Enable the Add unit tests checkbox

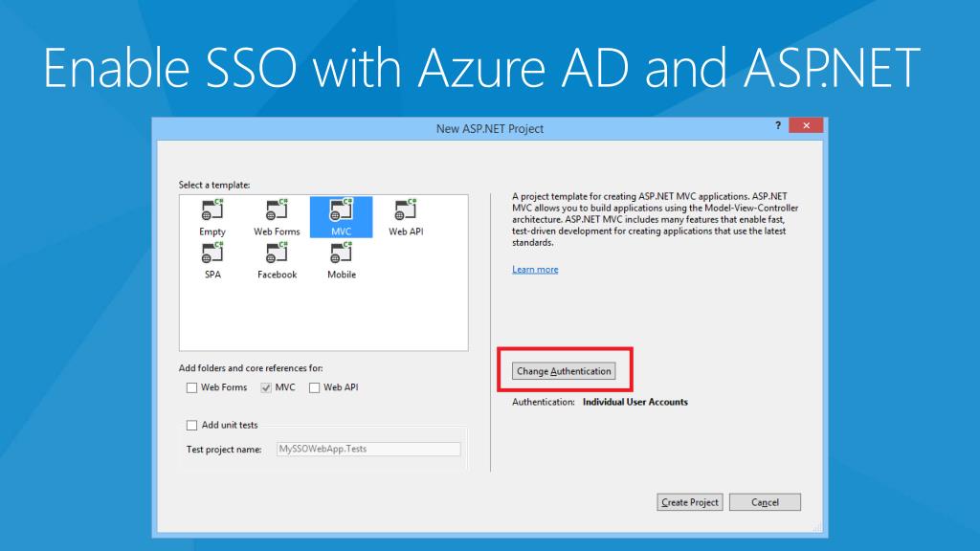191,426
